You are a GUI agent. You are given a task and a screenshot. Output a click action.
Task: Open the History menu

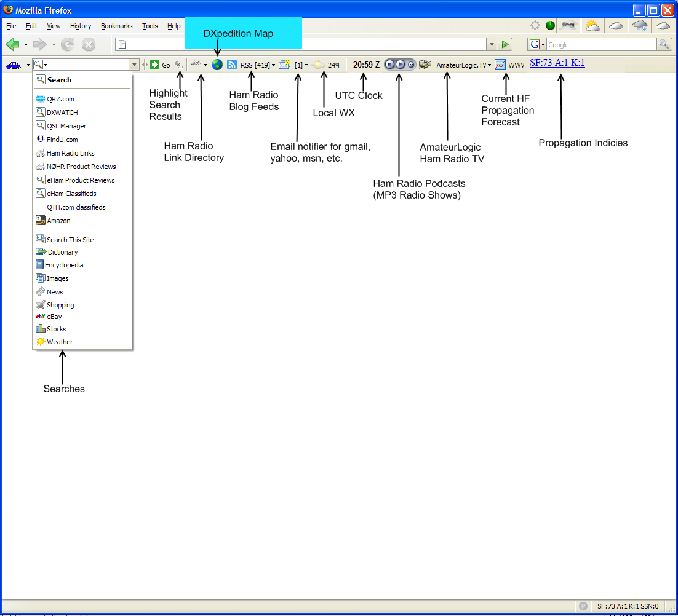[x=81, y=26]
